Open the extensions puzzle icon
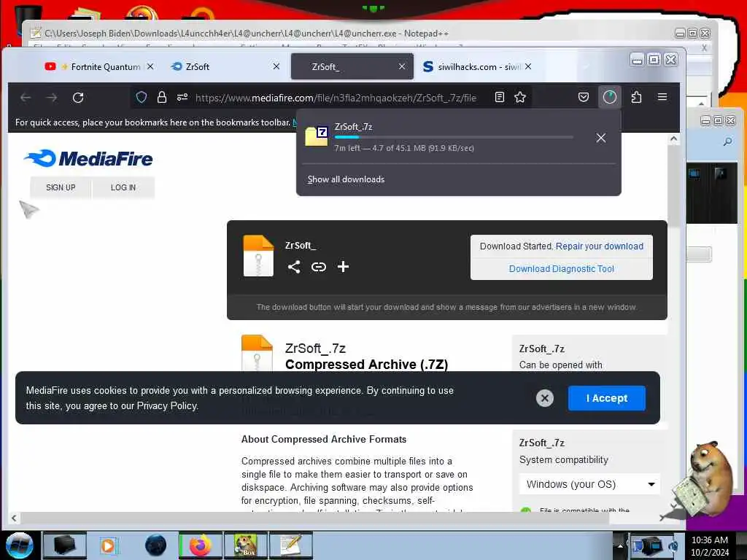 [636, 97]
